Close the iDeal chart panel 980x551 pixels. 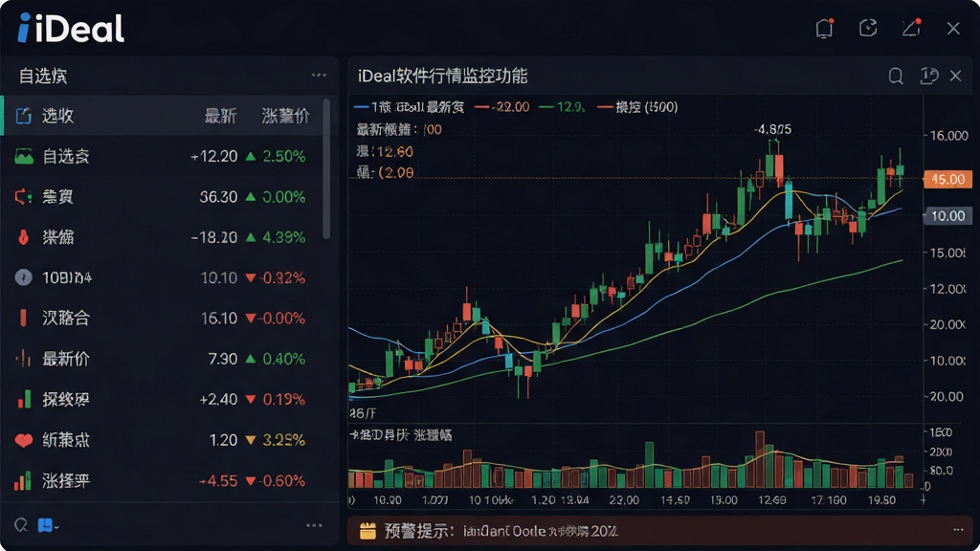[x=956, y=77]
